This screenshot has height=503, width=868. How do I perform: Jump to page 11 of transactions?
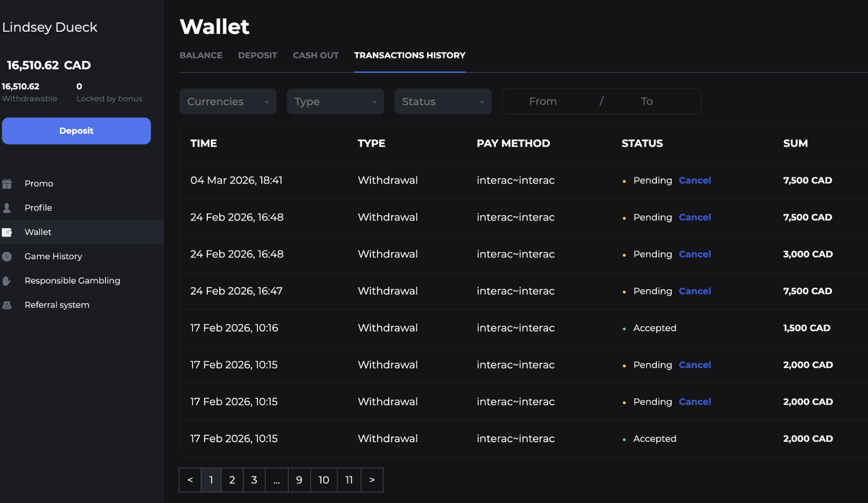[x=349, y=480]
